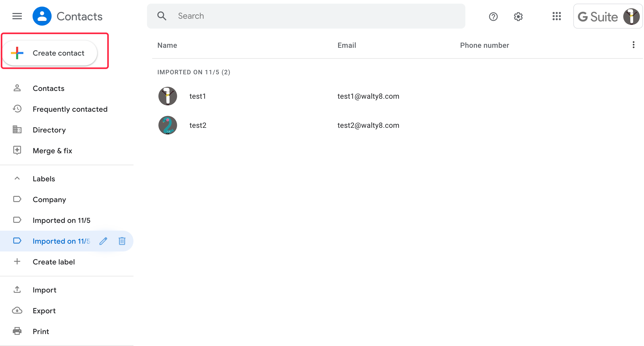The image size is (644, 346).
Task: Click the Import upload icon
Action: [17, 290]
